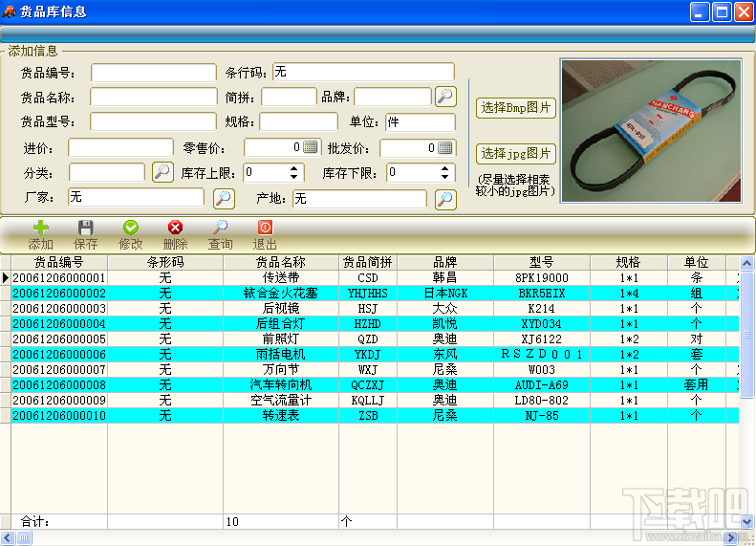
Task: Click the 简拼 input field
Action: click(x=289, y=97)
